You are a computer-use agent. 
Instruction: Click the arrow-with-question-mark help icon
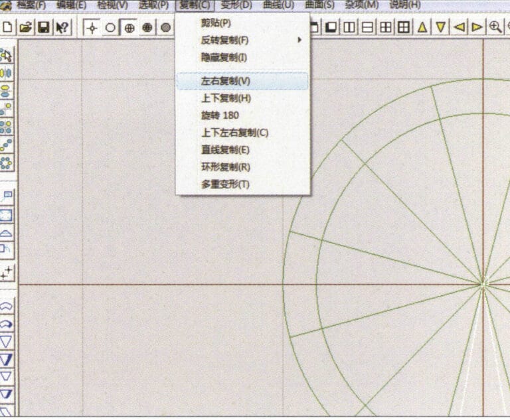coord(62,27)
